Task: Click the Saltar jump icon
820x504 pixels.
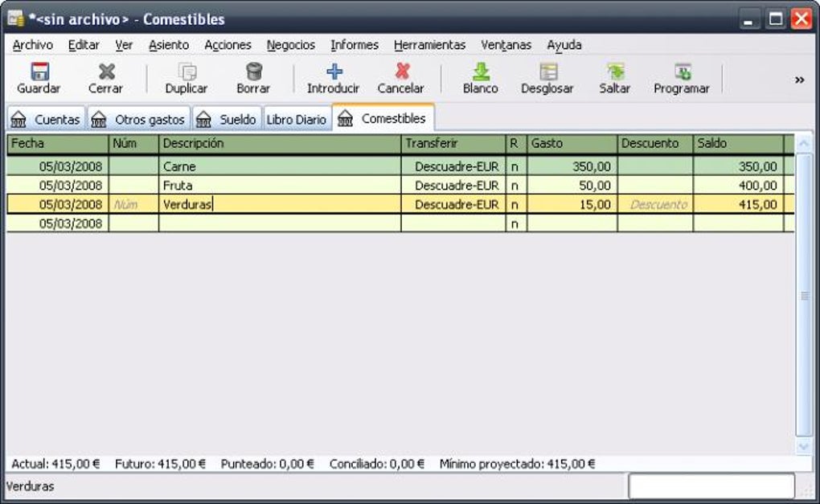Action: point(616,72)
